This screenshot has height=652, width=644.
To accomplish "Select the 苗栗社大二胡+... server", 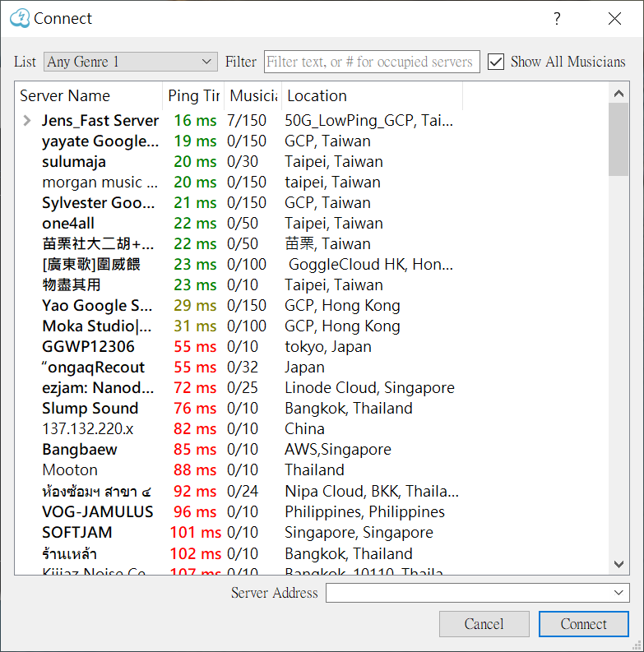I will (x=98, y=243).
